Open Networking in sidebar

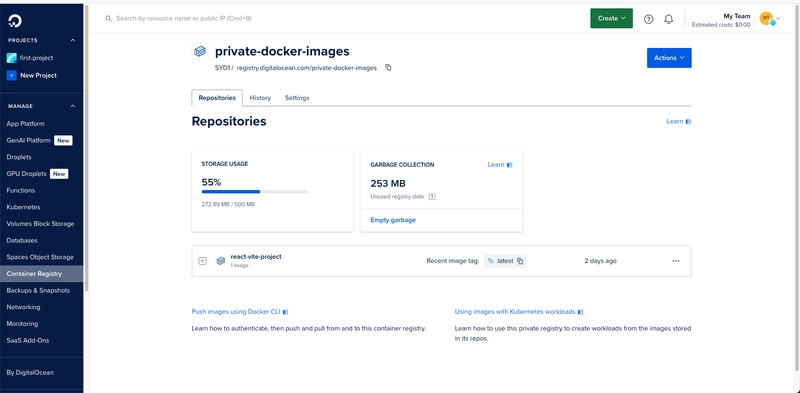point(23,307)
